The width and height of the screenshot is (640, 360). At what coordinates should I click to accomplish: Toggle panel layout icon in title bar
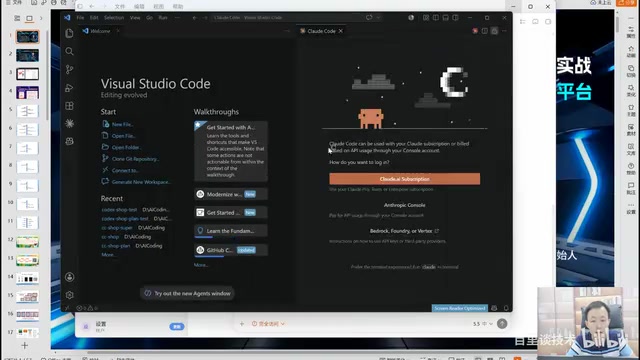(446, 18)
